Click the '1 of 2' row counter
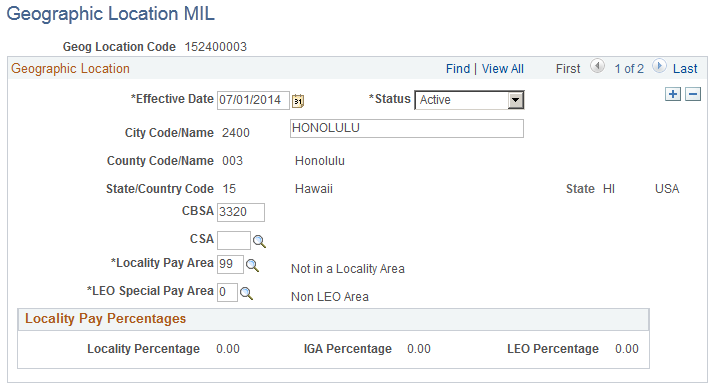 (629, 69)
